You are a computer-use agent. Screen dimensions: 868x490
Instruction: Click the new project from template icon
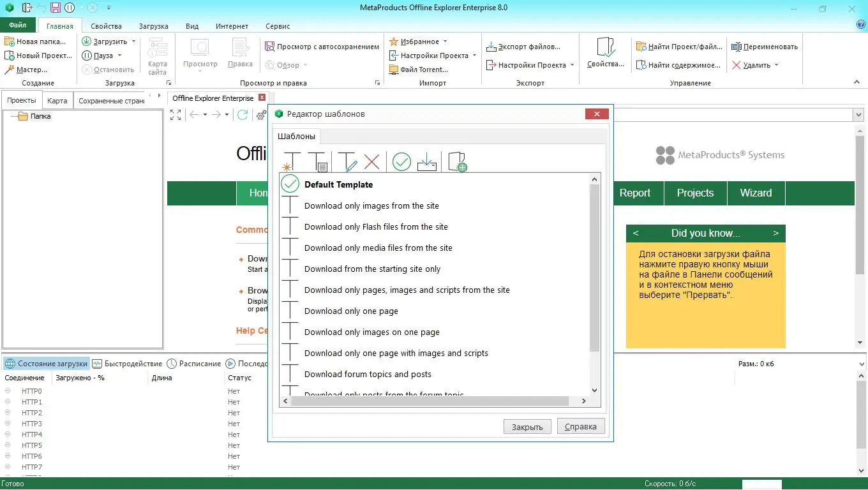457,161
